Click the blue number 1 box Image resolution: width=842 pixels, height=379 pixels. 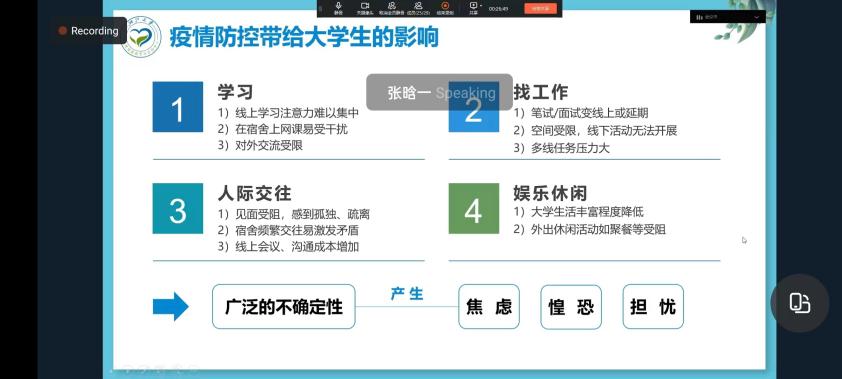178,107
